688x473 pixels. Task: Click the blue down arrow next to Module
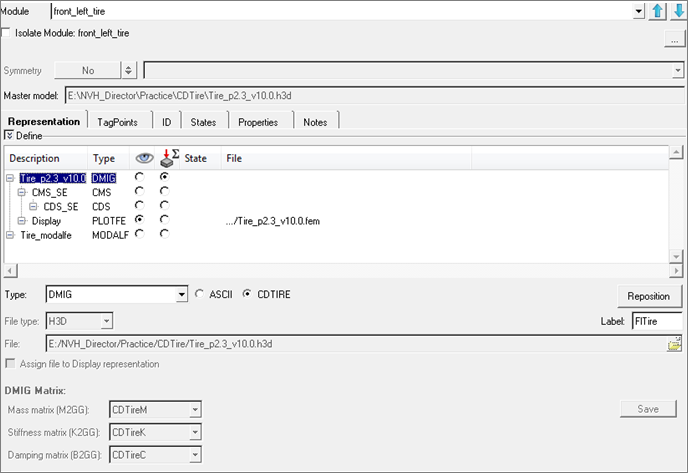click(678, 11)
